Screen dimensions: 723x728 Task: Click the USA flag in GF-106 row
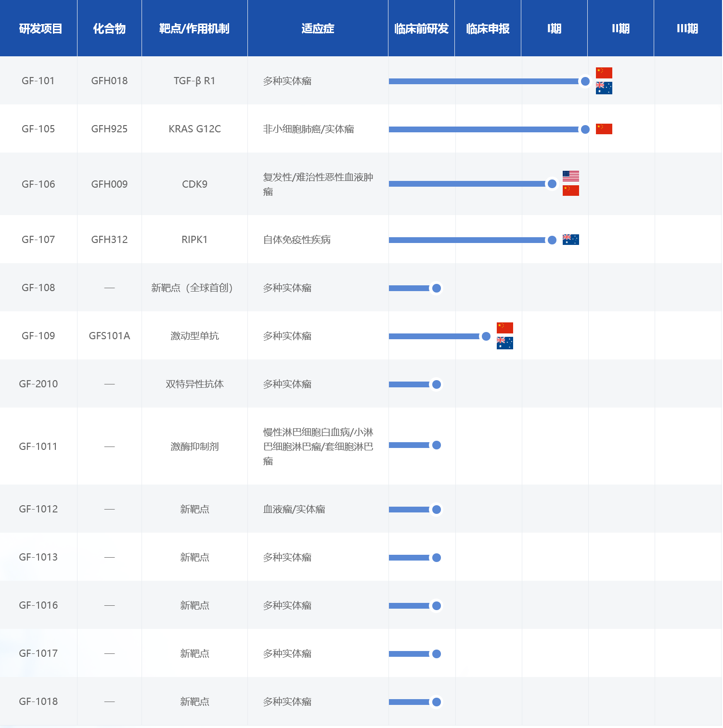(570, 176)
